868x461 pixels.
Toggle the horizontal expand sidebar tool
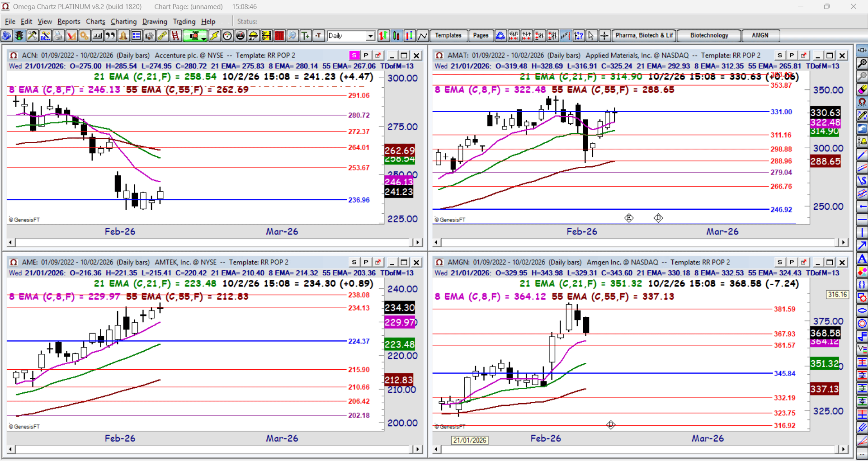tap(862, 50)
